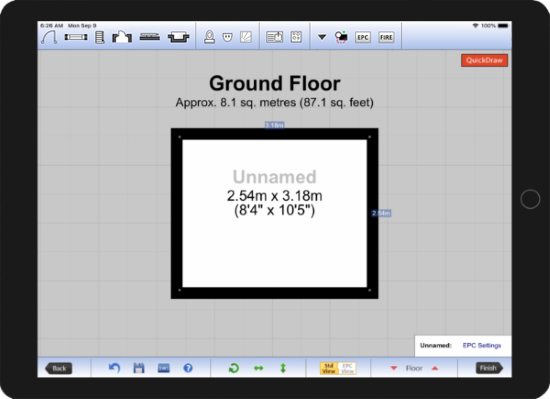
Task: Select the window tool in toolbar
Action: point(76,37)
